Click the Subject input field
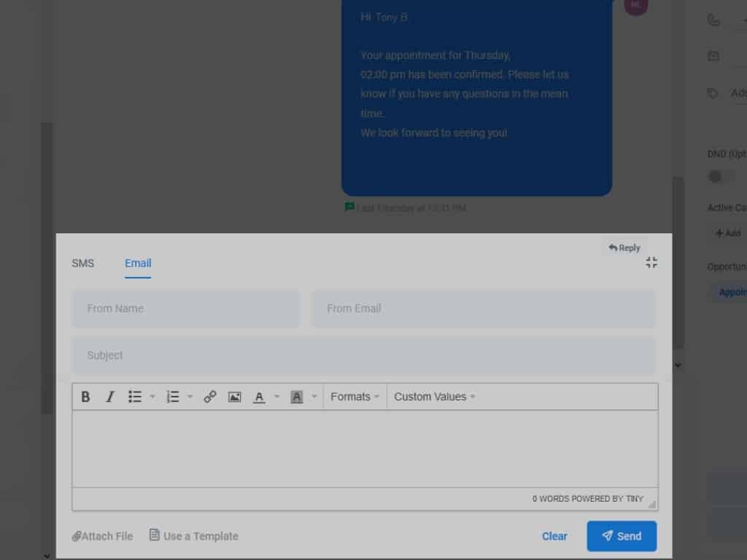The image size is (747, 560). coord(363,355)
